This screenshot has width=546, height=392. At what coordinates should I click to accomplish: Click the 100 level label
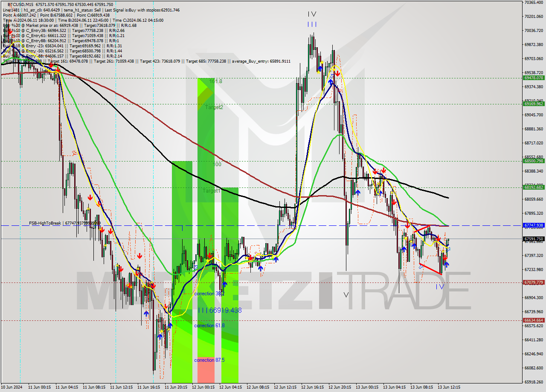click(x=218, y=164)
